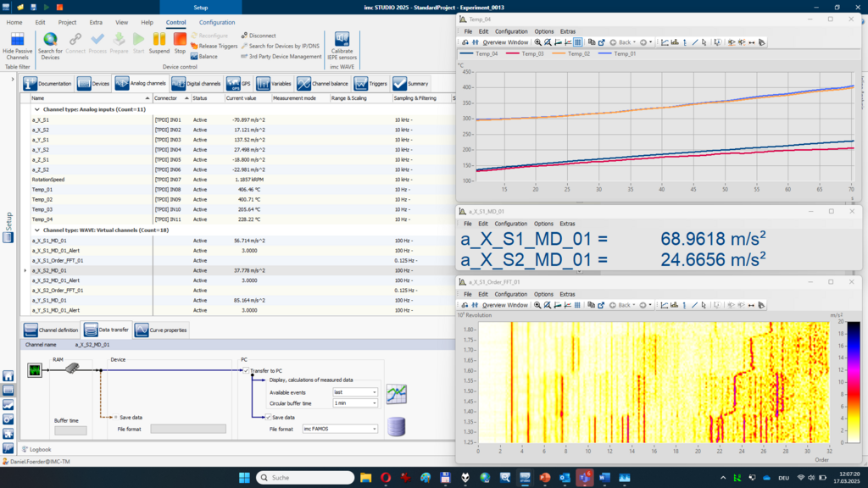The height and width of the screenshot is (488, 868).
Task: Expand the collapsed left side panel arrow
Action: coord(12,79)
